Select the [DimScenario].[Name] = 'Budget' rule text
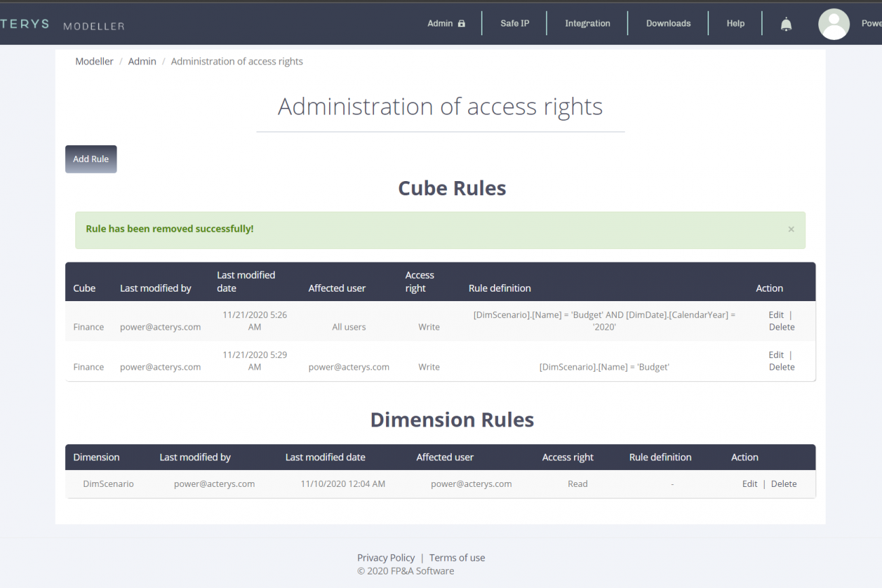This screenshot has height=588, width=882. pos(604,367)
